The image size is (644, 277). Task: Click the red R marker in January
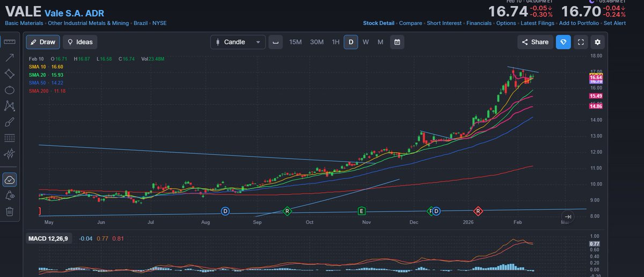point(478,212)
